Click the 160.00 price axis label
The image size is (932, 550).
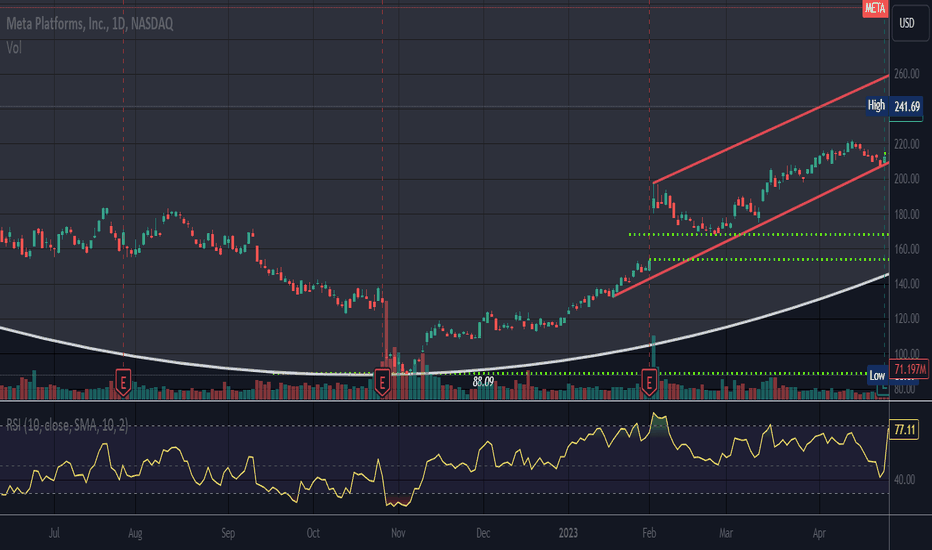(907, 249)
